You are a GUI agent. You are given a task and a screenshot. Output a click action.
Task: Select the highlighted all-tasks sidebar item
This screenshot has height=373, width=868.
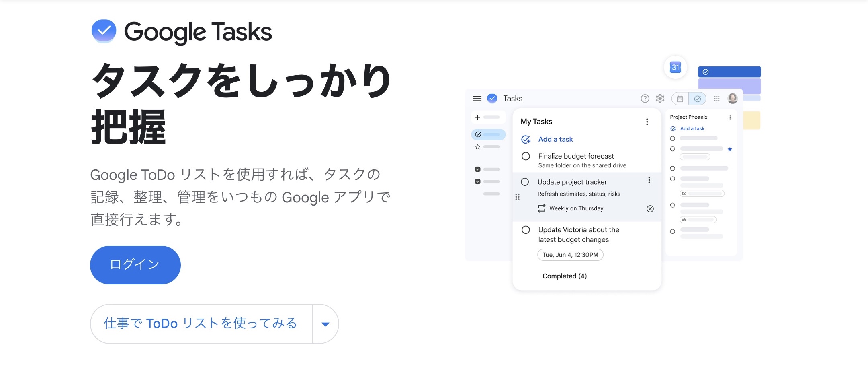(488, 134)
